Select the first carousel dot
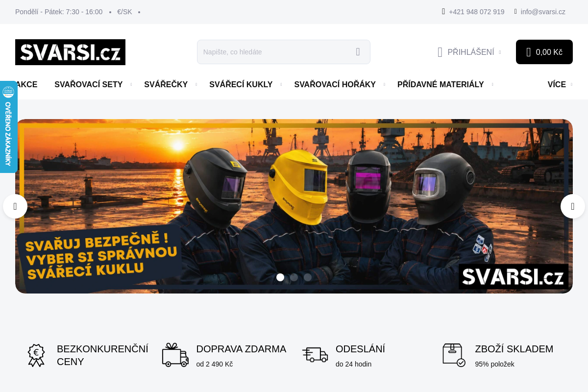The height and width of the screenshot is (392, 588). (x=280, y=277)
